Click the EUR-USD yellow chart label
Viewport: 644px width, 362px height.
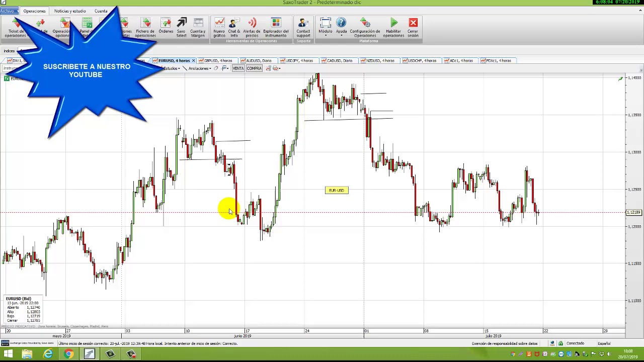coord(337,190)
